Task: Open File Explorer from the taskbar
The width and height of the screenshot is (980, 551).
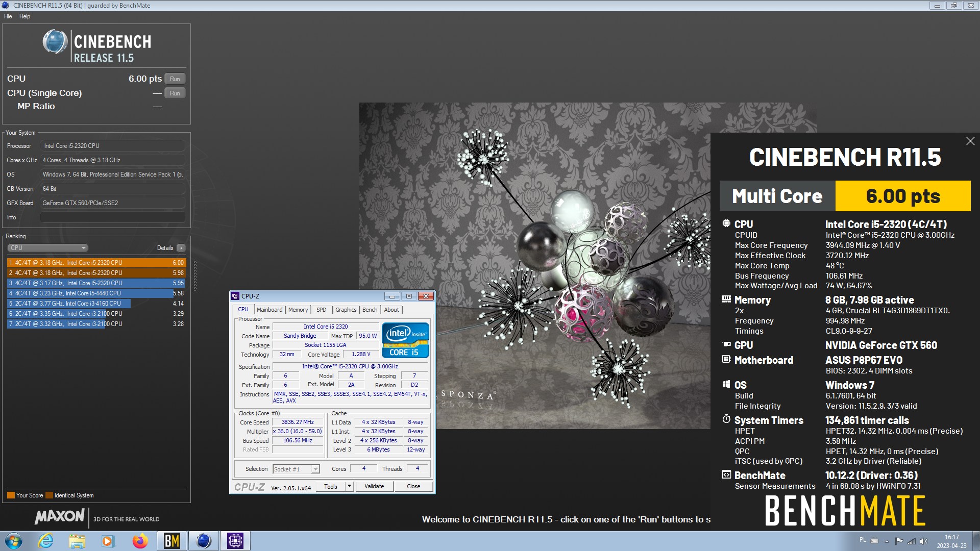Action: (x=77, y=541)
